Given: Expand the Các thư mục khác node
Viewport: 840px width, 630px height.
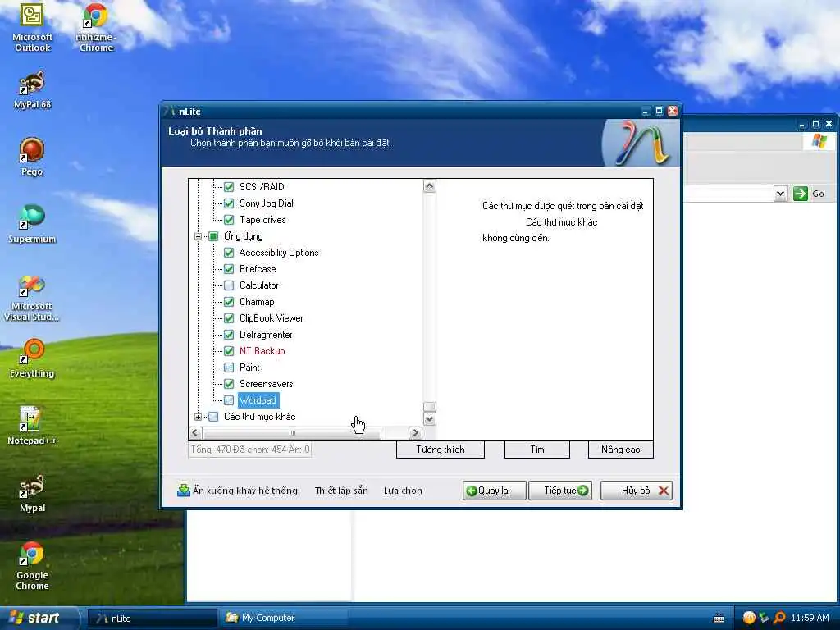Looking at the screenshot, I should coord(199,417).
